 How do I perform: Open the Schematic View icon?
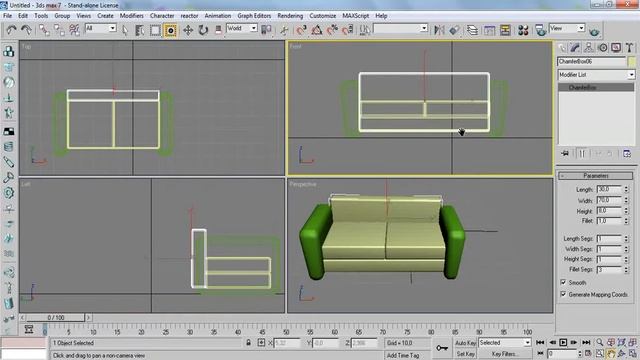505,30
